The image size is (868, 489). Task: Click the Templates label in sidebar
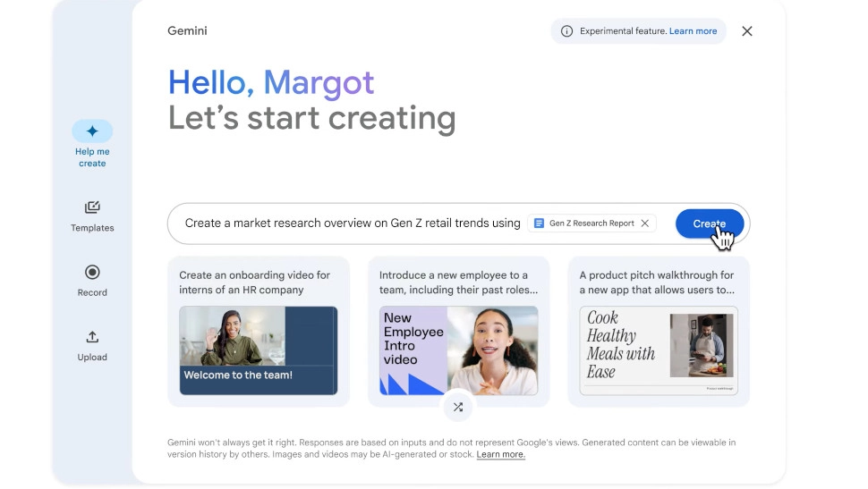click(x=92, y=227)
